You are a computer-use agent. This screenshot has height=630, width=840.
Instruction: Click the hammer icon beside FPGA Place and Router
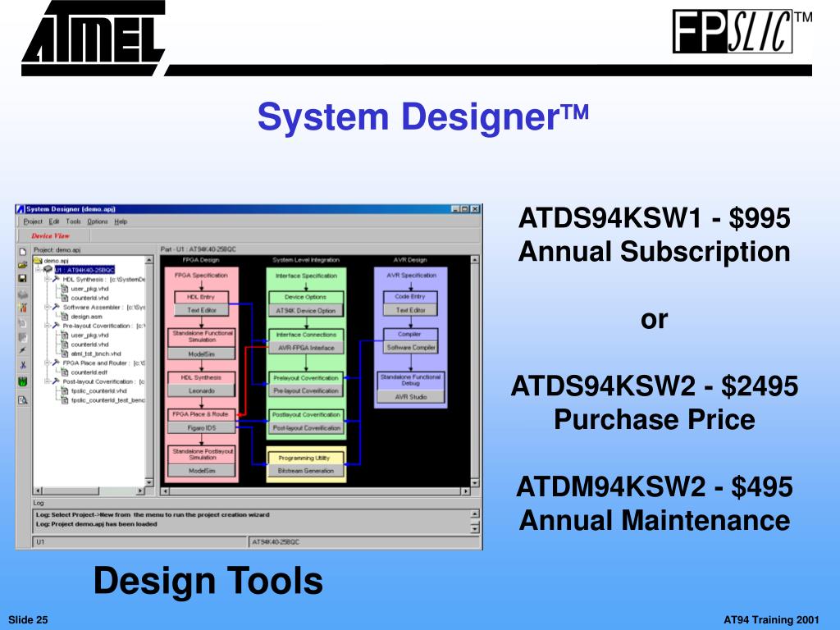pos(57,363)
